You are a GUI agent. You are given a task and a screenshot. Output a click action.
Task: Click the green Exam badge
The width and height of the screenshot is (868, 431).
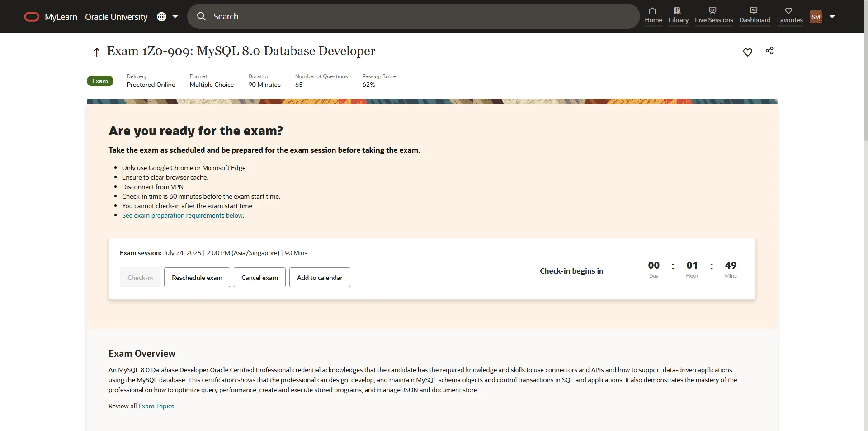(100, 81)
